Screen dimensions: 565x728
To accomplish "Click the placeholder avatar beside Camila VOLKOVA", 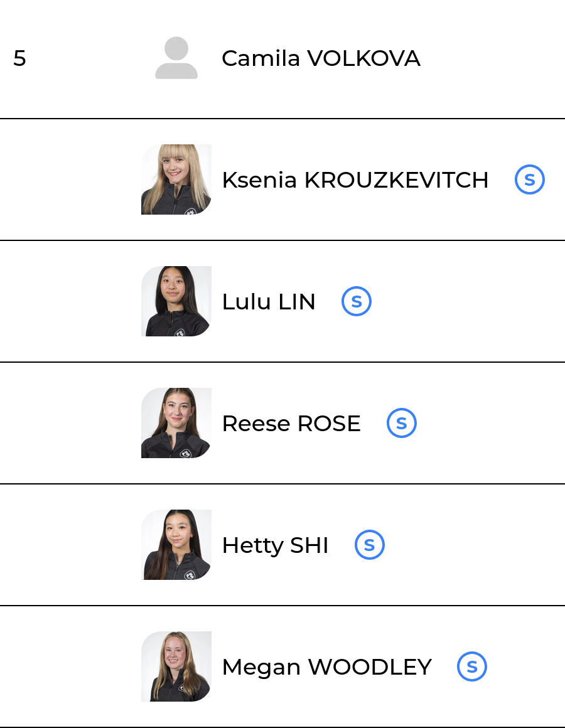I will (176, 58).
